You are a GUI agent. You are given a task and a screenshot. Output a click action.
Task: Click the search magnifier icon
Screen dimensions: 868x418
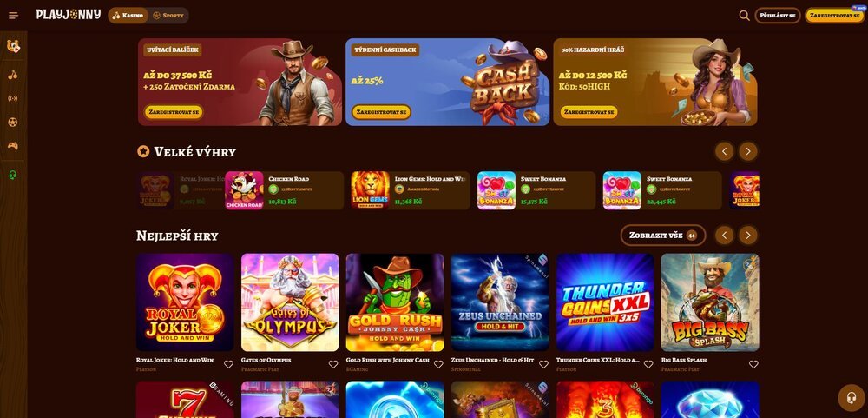[x=744, y=16]
